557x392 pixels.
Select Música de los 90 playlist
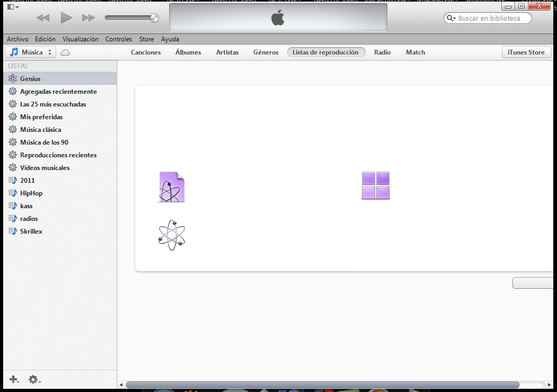tap(60, 142)
